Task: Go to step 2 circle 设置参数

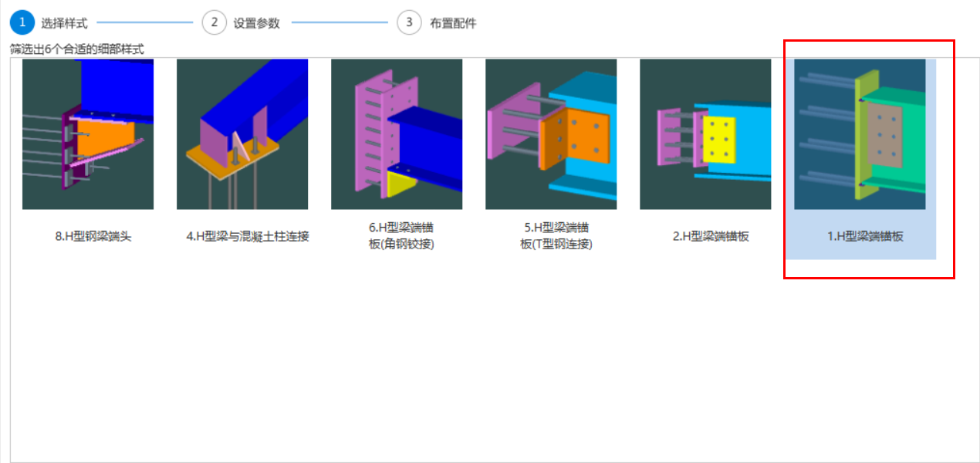Action: click(215, 22)
